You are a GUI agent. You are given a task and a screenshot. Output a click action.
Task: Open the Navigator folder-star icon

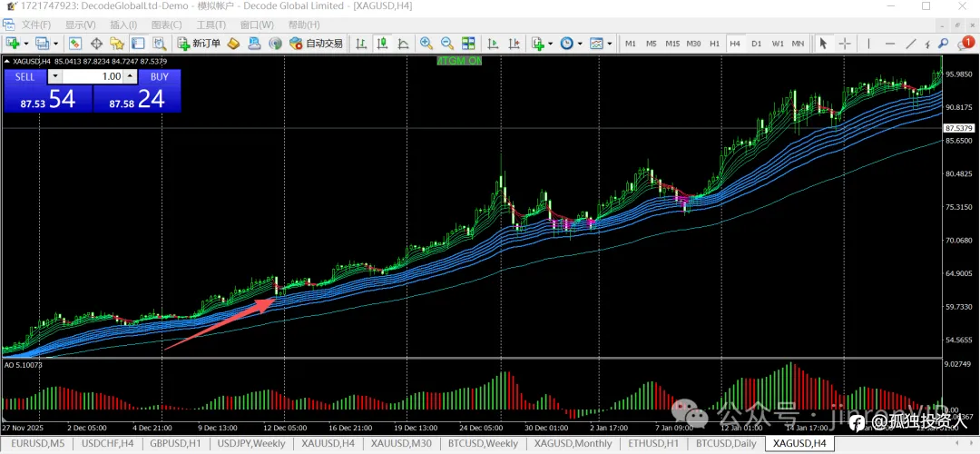coord(117,44)
